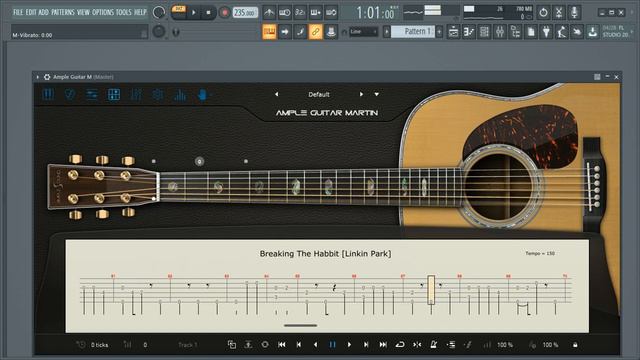Open the bar-graph panel icon in Ample Guitar
640x360 pixels.
point(180,95)
